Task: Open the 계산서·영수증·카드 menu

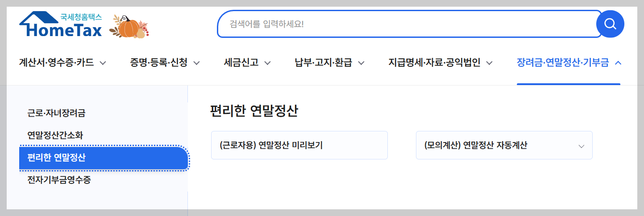Action: [57, 63]
